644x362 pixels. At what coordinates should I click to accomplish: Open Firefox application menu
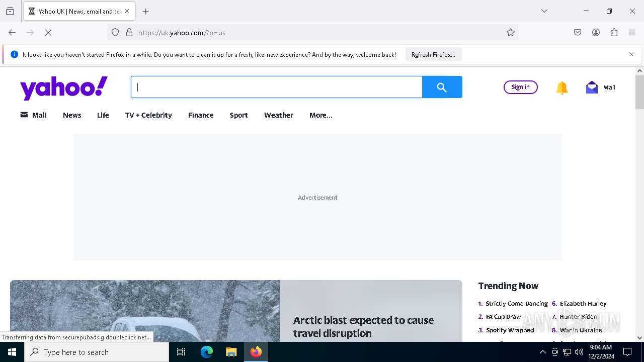(x=632, y=33)
